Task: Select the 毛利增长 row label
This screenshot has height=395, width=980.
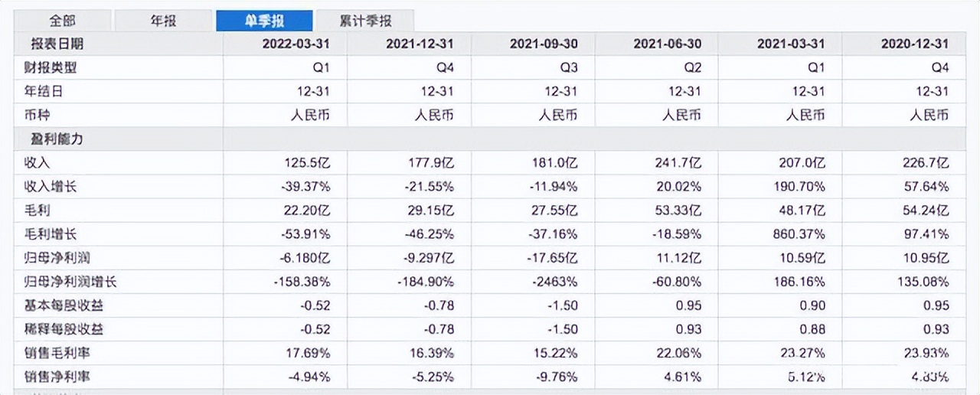Action: [x=51, y=234]
